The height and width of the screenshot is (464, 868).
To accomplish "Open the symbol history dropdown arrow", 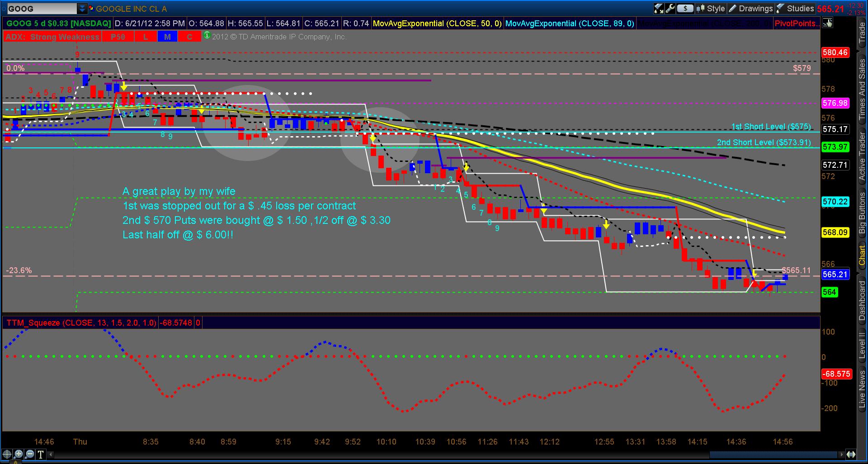I will pos(82,9).
